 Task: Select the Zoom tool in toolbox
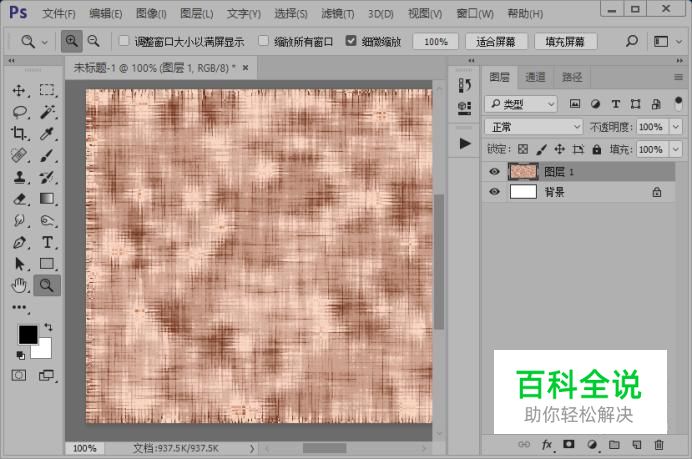pyautogui.click(x=47, y=286)
